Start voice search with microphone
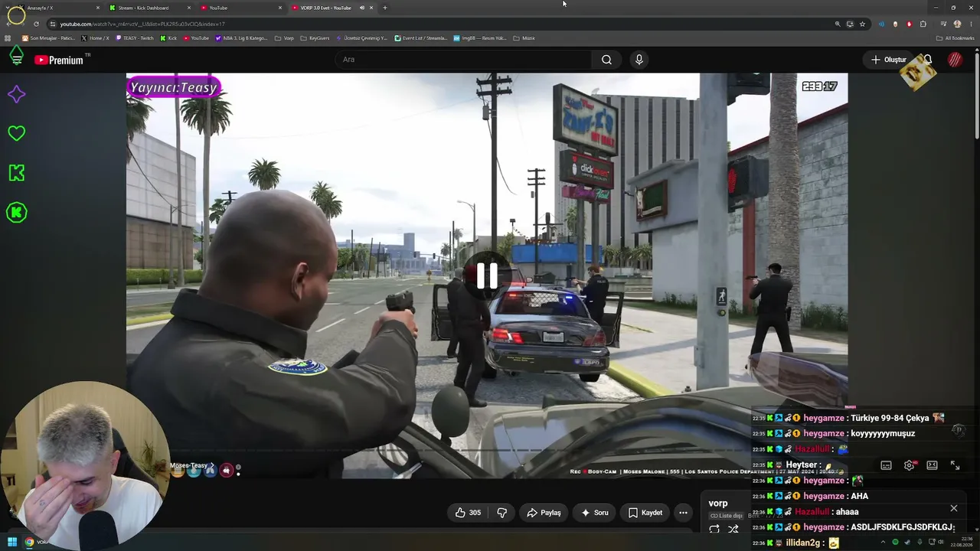 pyautogui.click(x=639, y=60)
